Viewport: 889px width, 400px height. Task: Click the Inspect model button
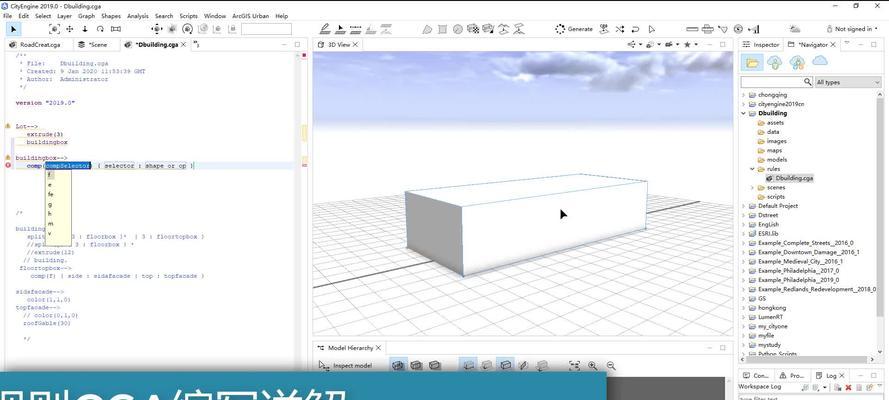[345, 365]
